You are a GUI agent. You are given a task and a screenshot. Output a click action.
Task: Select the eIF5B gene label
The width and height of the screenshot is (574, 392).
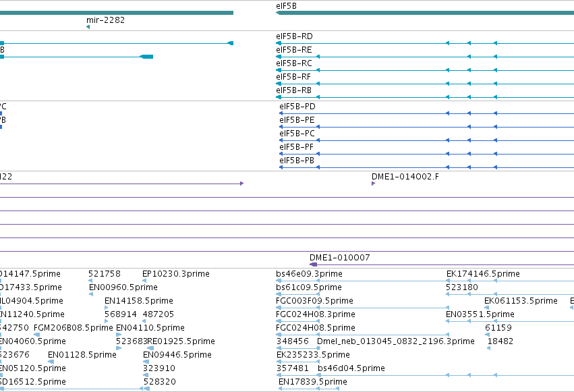286,6
